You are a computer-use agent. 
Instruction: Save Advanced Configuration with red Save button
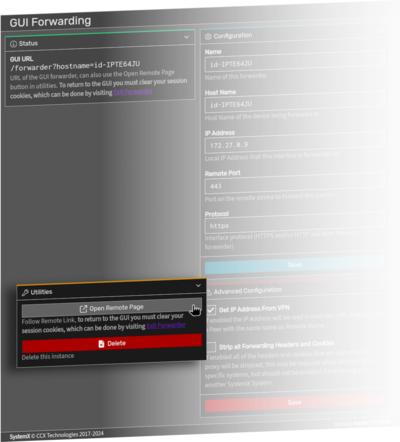click(294, 403)
